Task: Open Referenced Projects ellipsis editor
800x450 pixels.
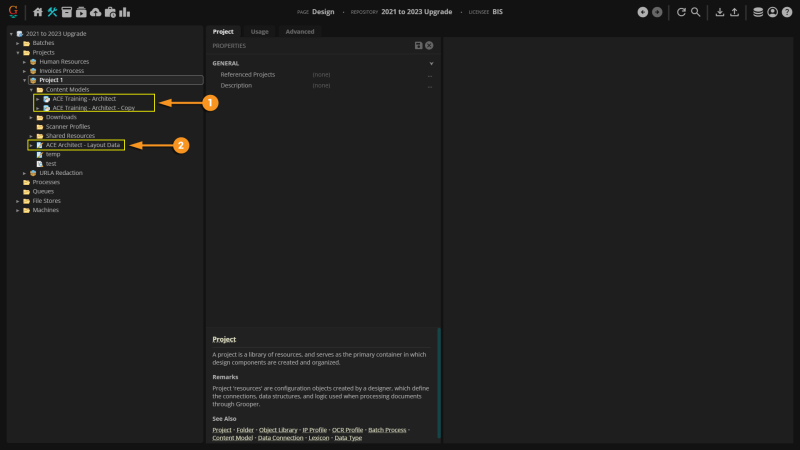Action: tap(430, 75)
